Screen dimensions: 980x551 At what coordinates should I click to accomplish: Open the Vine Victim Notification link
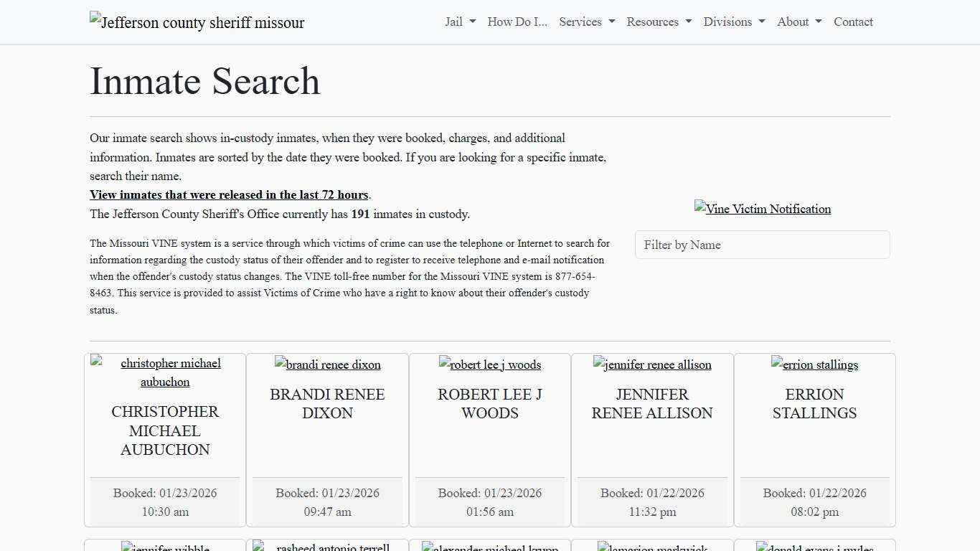pyautogui.click(x=762, y=209)
